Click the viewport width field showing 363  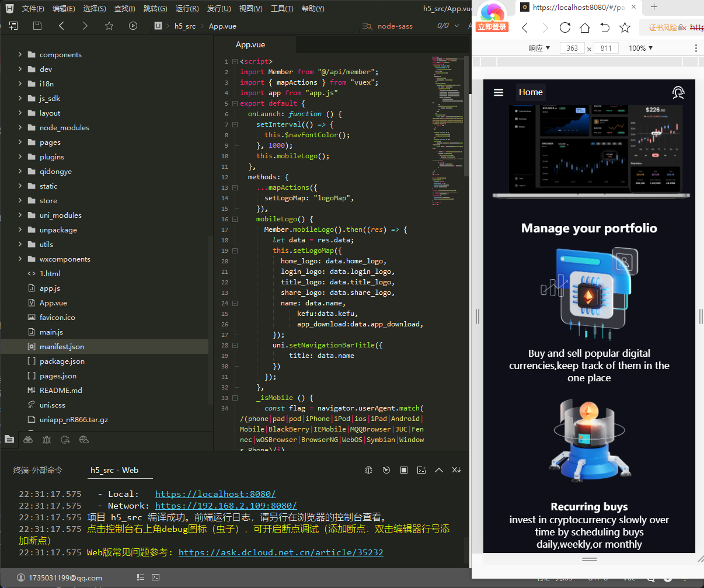pyautogui.click(x=572, y=48)
